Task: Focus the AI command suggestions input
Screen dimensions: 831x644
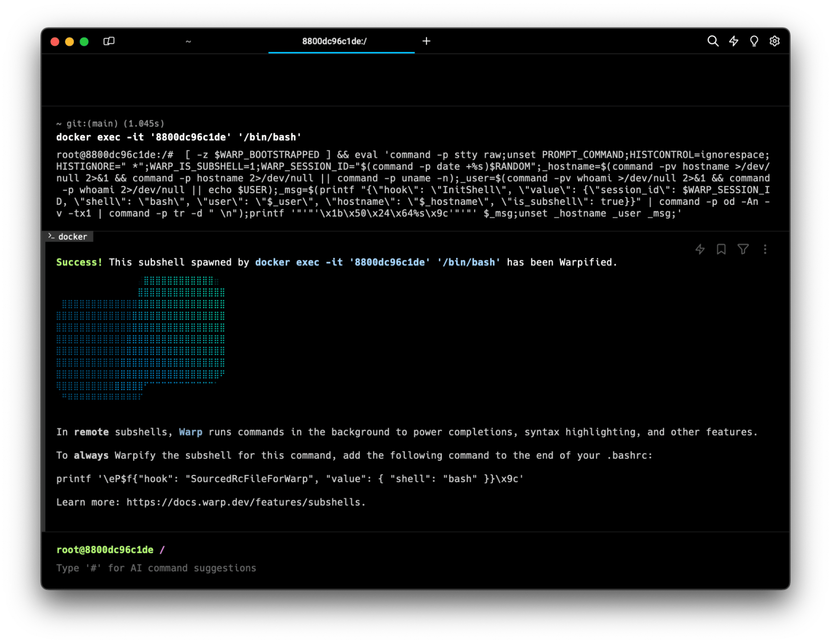Action: point(156,568)
